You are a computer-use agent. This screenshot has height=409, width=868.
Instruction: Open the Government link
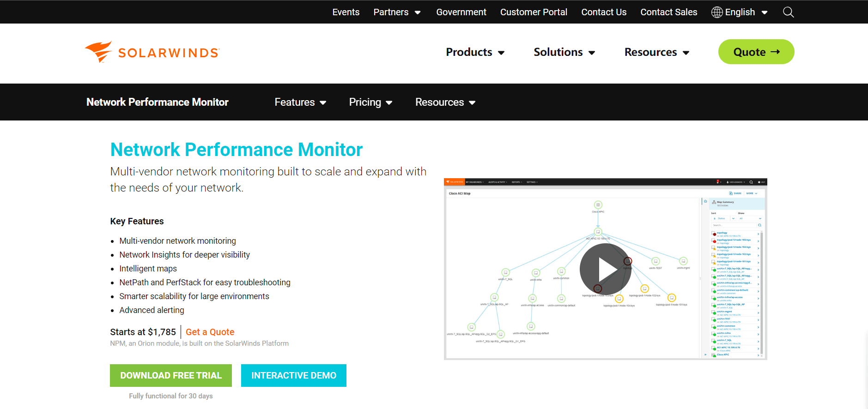point(461,12)
